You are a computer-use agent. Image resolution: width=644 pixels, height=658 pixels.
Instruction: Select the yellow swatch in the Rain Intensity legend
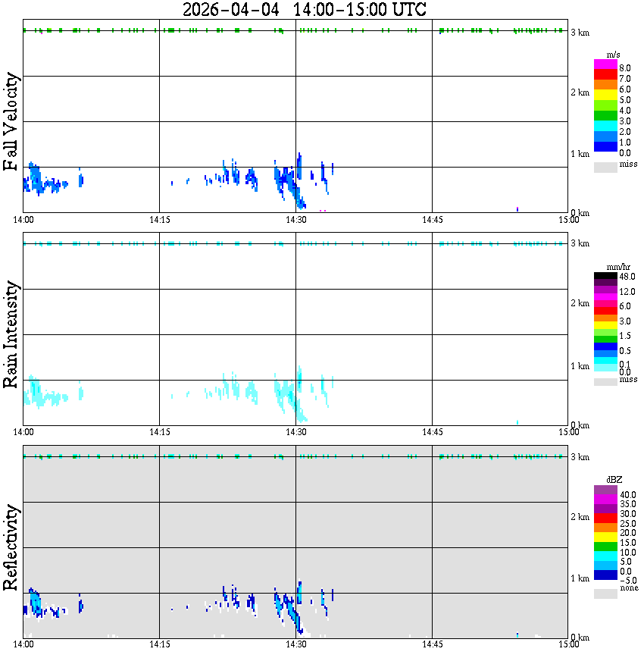pos(605,325)
